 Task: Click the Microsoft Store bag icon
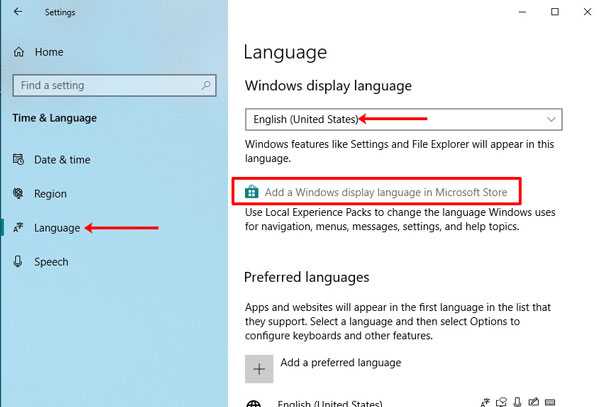(251, 192)
